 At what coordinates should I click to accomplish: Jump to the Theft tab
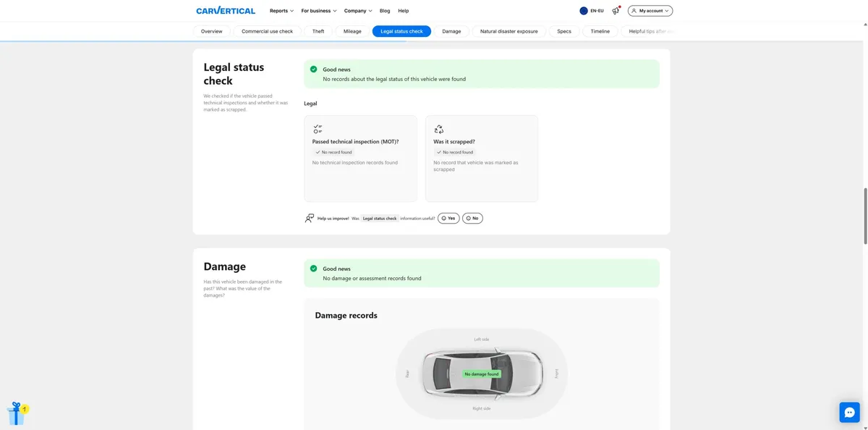[x=318, y=31]
